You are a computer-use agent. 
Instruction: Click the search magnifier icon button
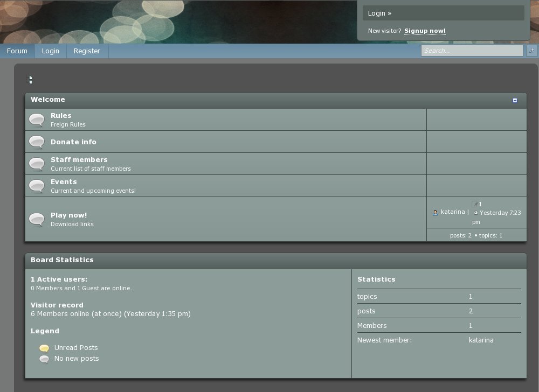531,51
